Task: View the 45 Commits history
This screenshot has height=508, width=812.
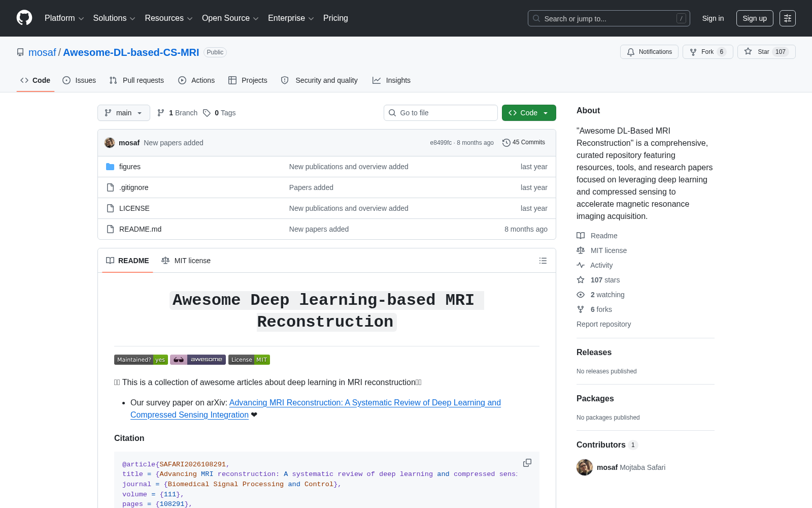Action: click(x=524, y=143)
